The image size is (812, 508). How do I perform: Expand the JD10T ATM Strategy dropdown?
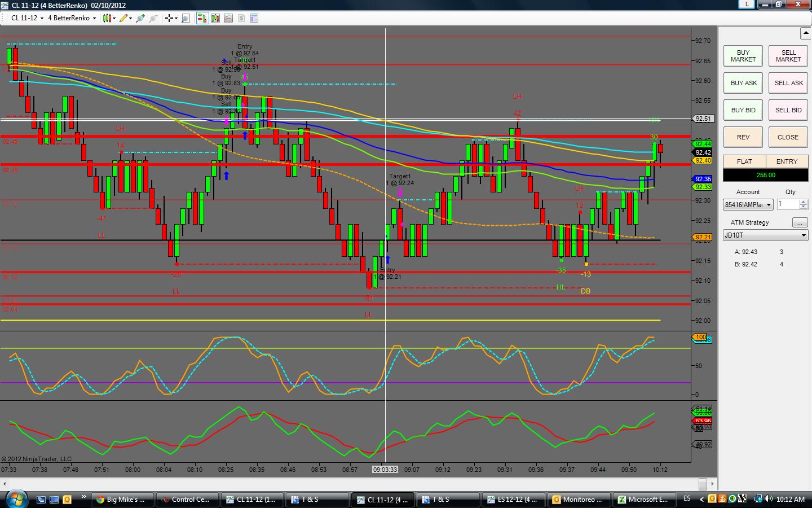coord(765,235)
